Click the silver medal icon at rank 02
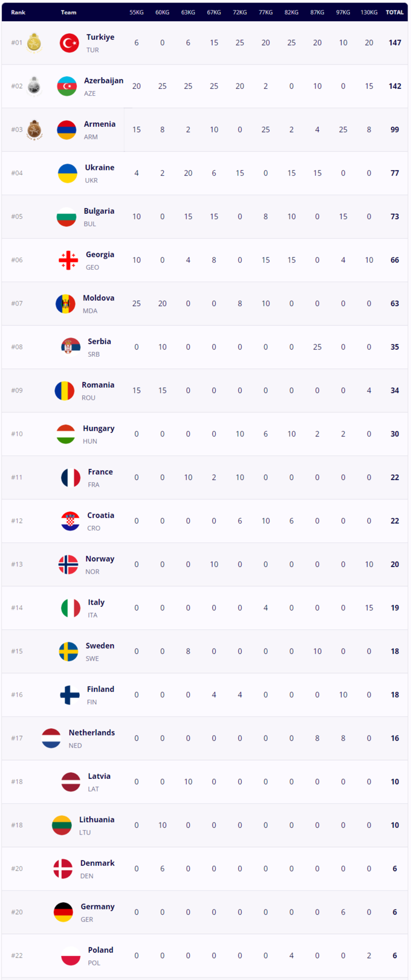The image size is (411, 980). pyautogui.click(x=34, y=86)
